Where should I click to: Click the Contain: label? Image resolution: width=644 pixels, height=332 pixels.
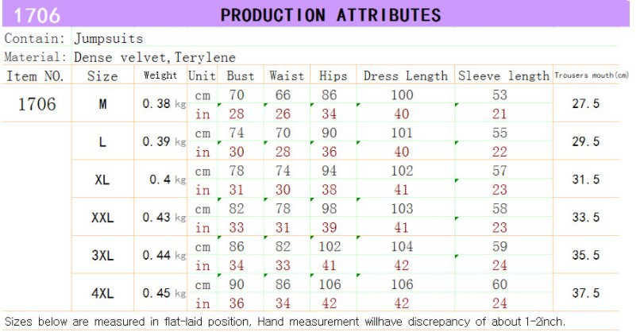(x=34, y=38)
